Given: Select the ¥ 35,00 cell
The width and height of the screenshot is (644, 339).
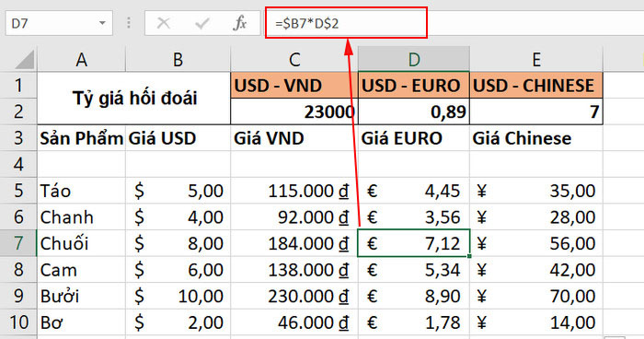Looking at the screenshot, I should (536, 191).
